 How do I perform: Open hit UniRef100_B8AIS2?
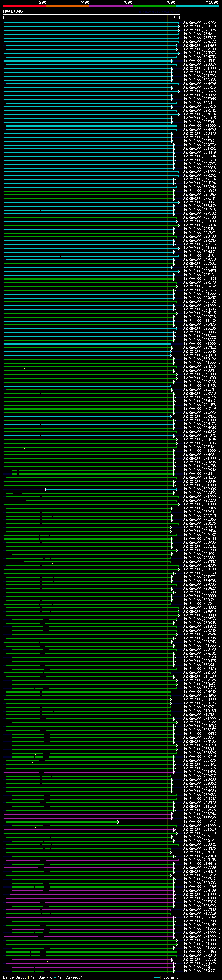coord(199,41)
